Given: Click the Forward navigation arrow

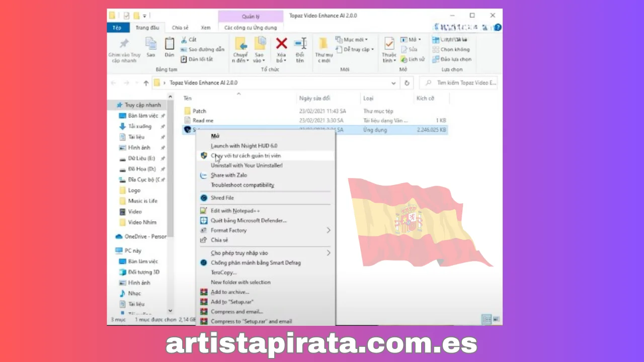Looking at the screenshot, I should [x=126, y=83].
